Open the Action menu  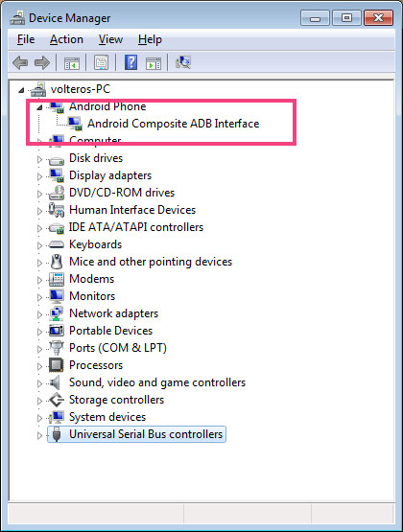[66, 39]
